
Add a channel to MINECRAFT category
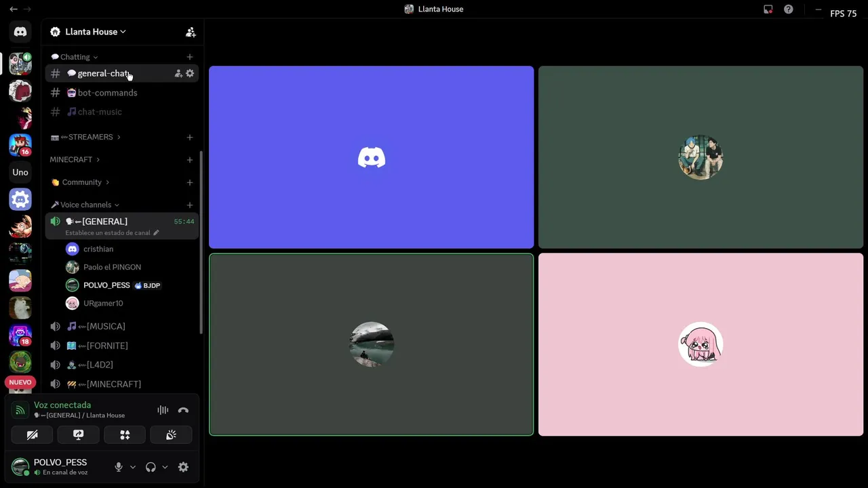click(190, 160)
